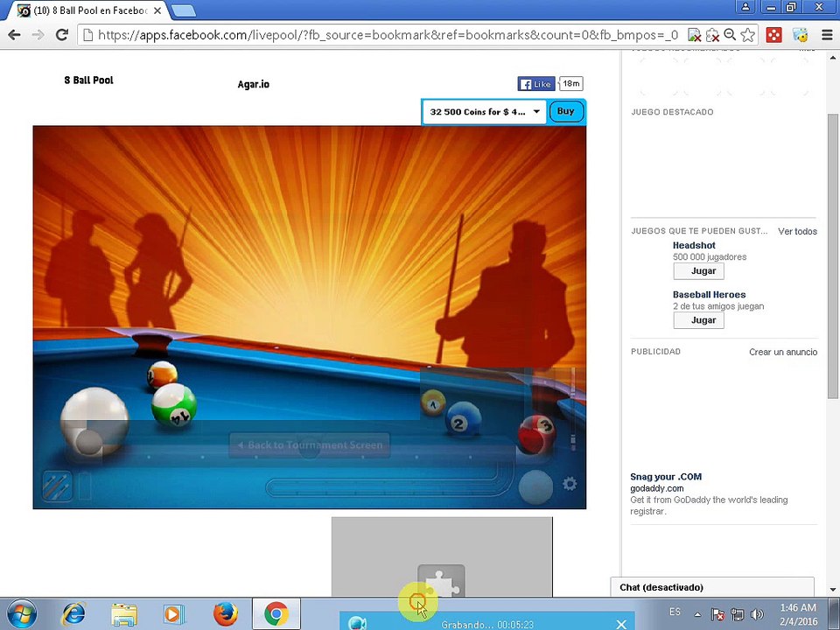The width and height of the screenshot is (840, 630).
Task: Click the Buy coins button
Action: (x=566, y=111)
